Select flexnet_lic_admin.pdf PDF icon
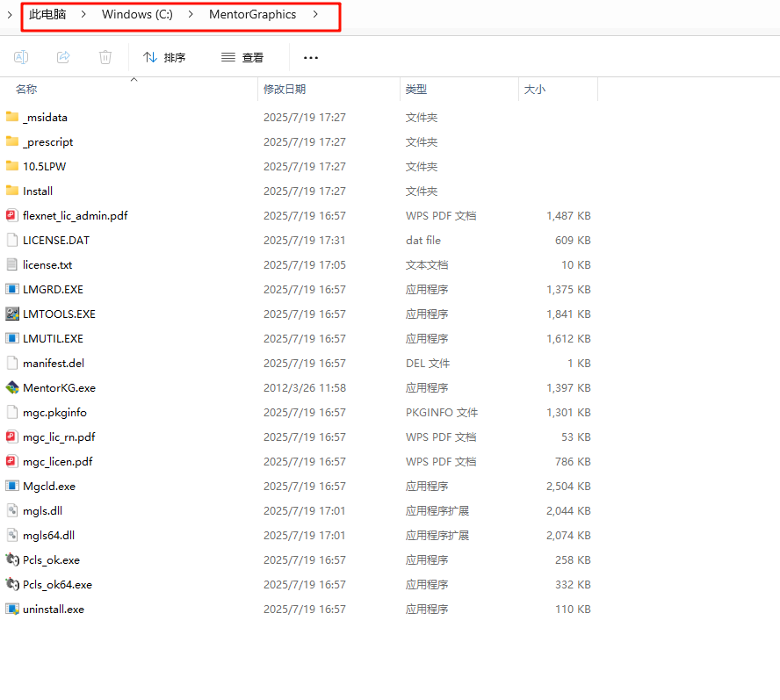780x700 pixels. pyautogui.click(x=12, y=215)
